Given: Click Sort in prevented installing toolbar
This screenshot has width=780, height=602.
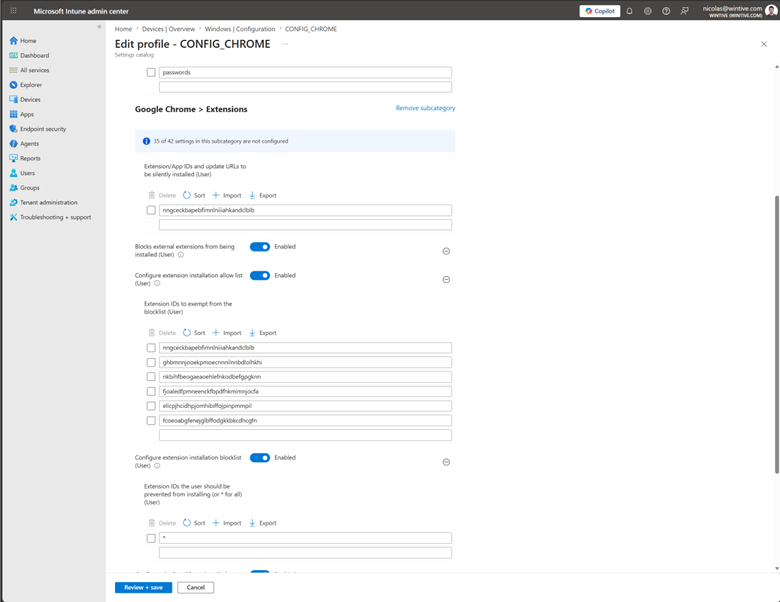Looking at the screenshot, I should click(x=194, y=523).
